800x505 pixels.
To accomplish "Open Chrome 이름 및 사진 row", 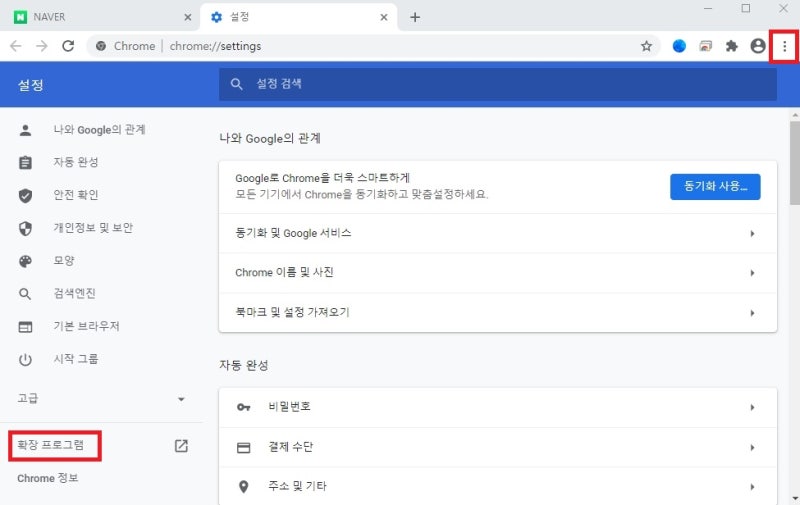I will (x=497, y=273).
